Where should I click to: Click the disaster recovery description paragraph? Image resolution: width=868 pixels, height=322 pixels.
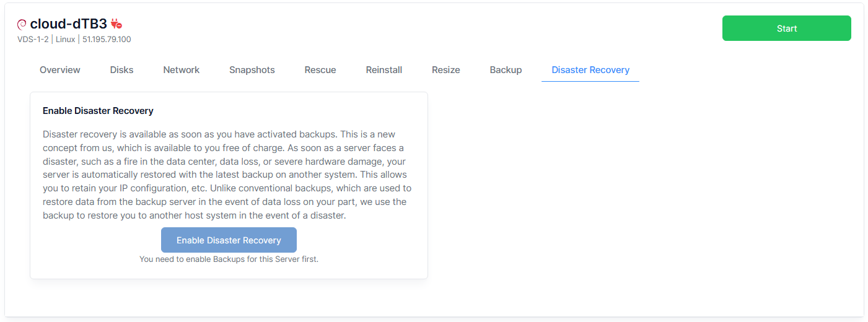tap(227, 175)
